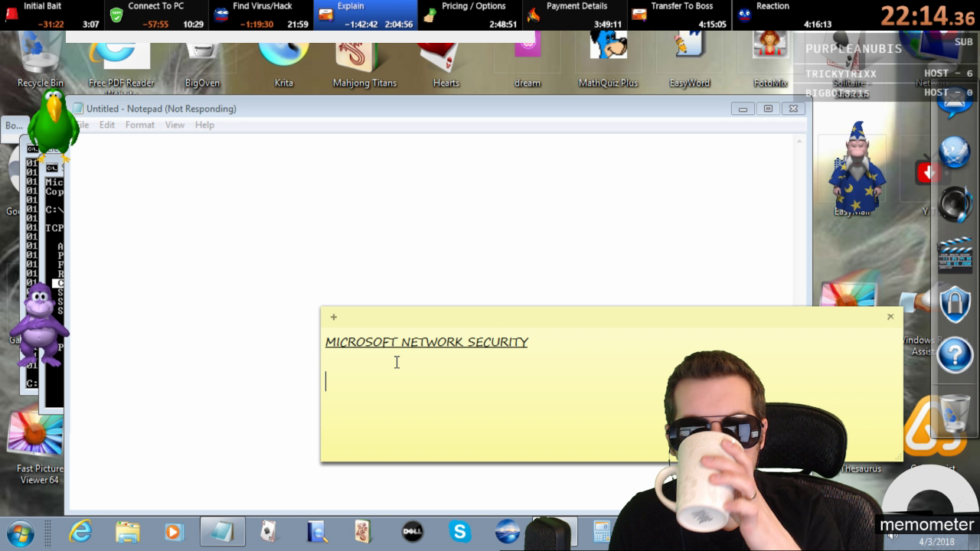
Task: Select the EasyMail wizard desktop icon
Action: (857, 168)
